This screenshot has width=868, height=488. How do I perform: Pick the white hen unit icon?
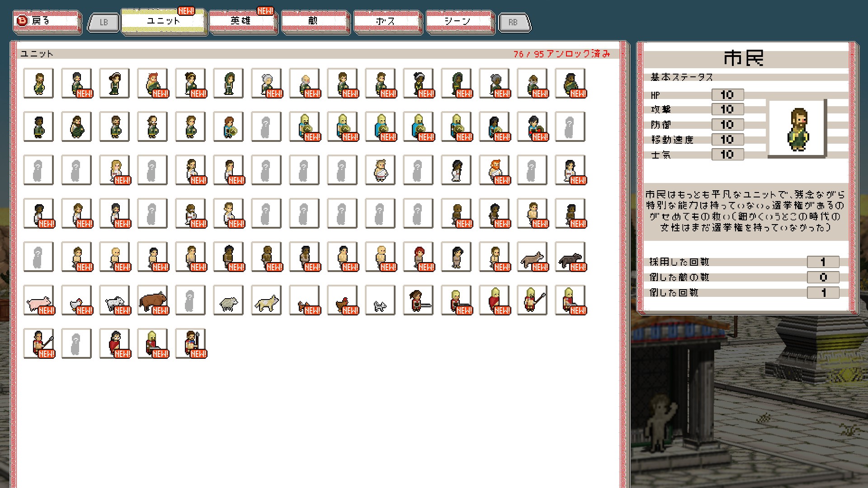[76, 300]
